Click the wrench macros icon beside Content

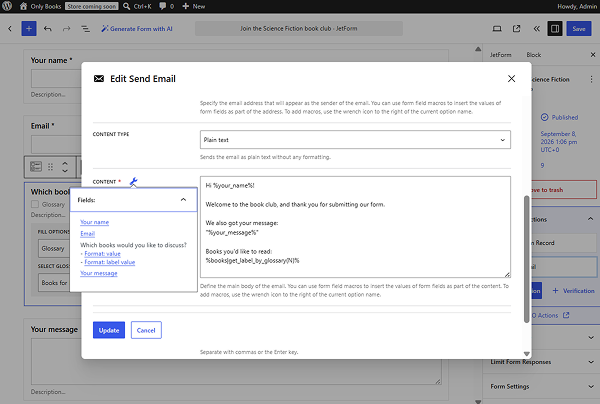pos(134,181)
